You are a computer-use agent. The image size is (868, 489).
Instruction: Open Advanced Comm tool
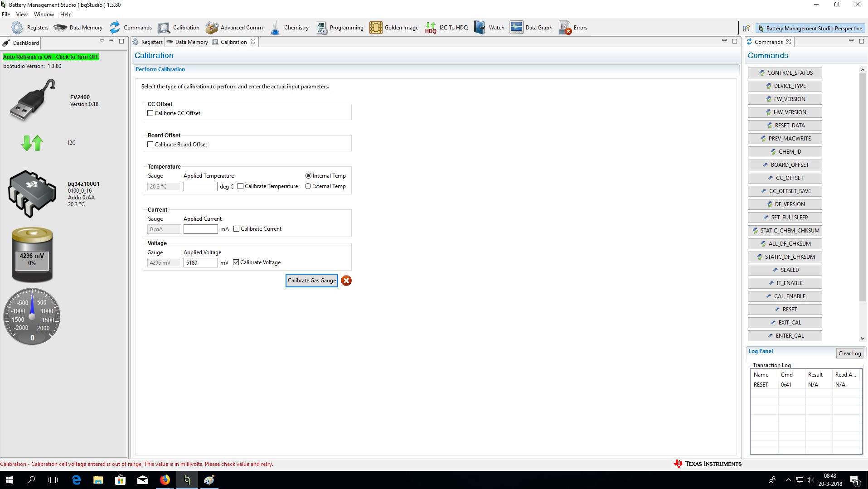pos(234,28)
